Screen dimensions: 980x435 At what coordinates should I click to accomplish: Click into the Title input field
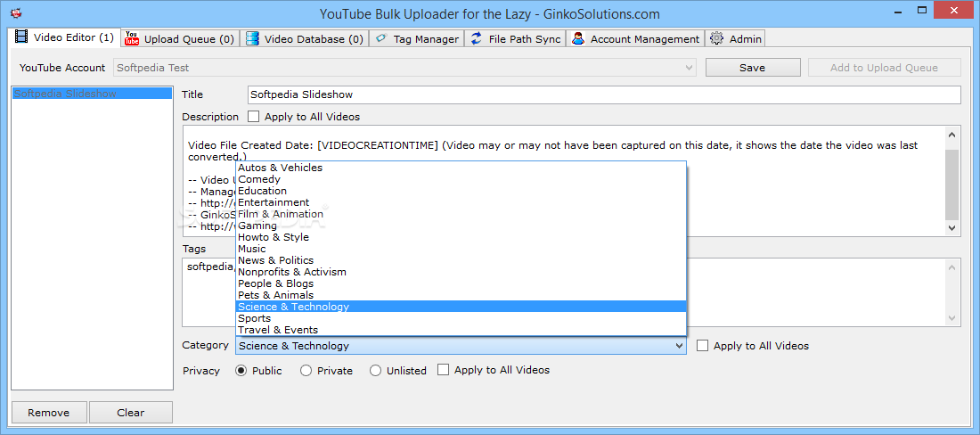point(604,95)
